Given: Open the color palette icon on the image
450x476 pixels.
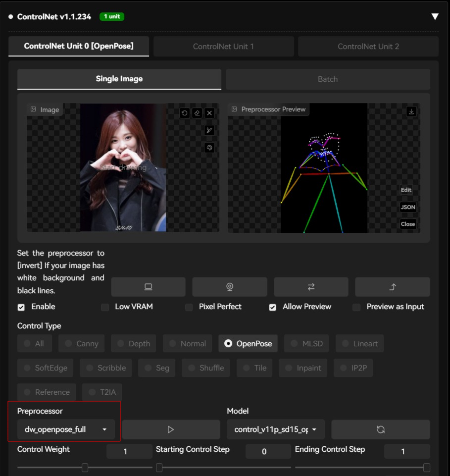Looking at the screenshot, I should pyautogui.click(x=209, y=148).
